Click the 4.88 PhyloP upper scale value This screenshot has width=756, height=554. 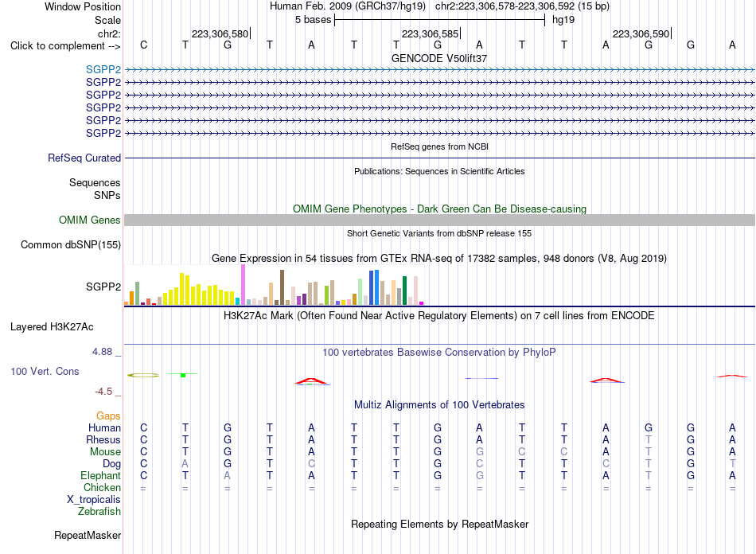(x=102, y=352)
